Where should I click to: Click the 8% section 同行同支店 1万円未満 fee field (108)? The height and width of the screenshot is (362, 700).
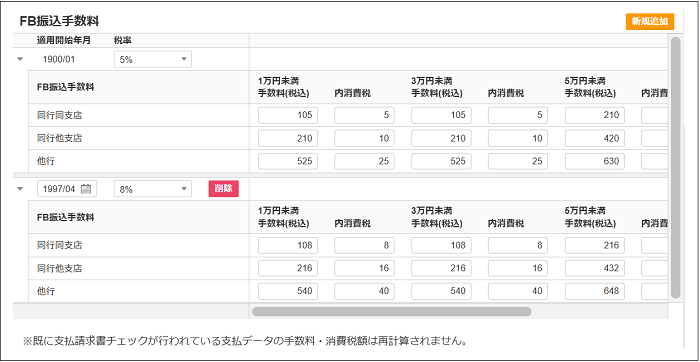288,245
